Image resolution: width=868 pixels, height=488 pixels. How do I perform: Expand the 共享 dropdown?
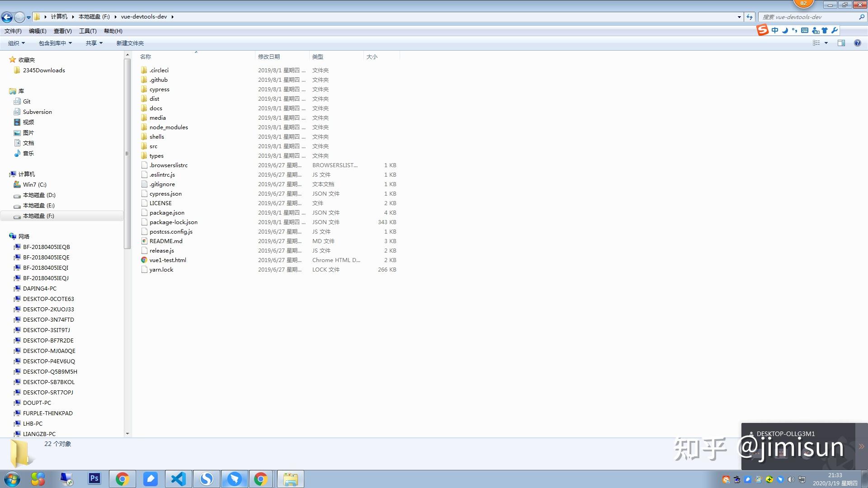(94, 43)
